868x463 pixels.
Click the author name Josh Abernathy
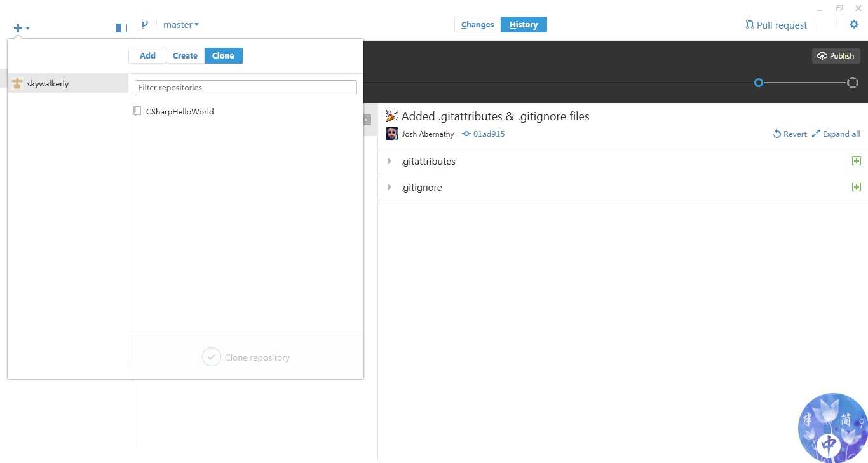pyautogui.click(x=428, y=134)
